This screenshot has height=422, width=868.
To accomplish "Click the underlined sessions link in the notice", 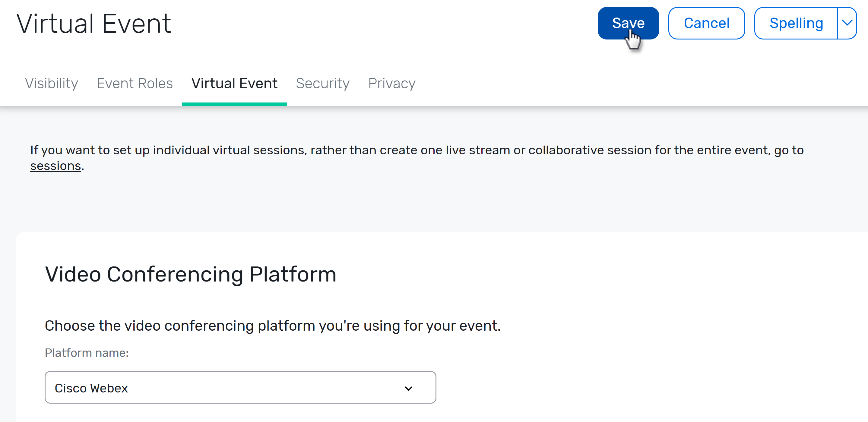I will [55, 165].
